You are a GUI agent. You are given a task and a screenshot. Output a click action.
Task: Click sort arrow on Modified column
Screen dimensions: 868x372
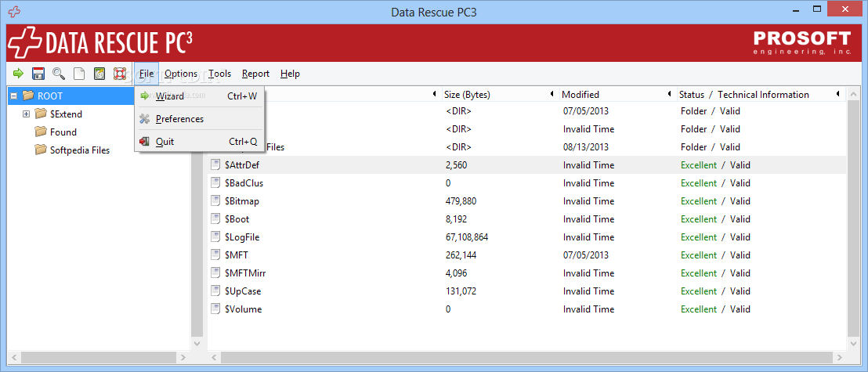coord(669,94)
